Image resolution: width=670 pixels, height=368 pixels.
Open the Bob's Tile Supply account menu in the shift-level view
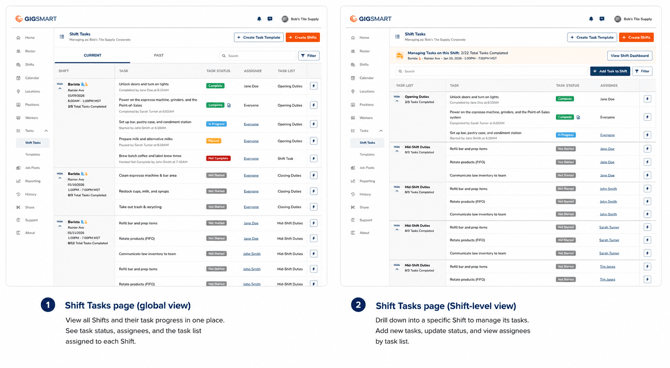click(633, 19)
